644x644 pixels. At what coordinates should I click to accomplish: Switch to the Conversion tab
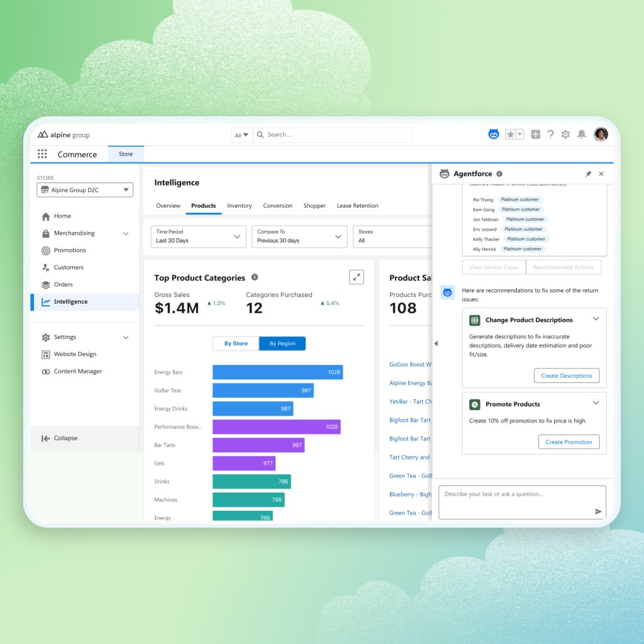tap(277, 206)
